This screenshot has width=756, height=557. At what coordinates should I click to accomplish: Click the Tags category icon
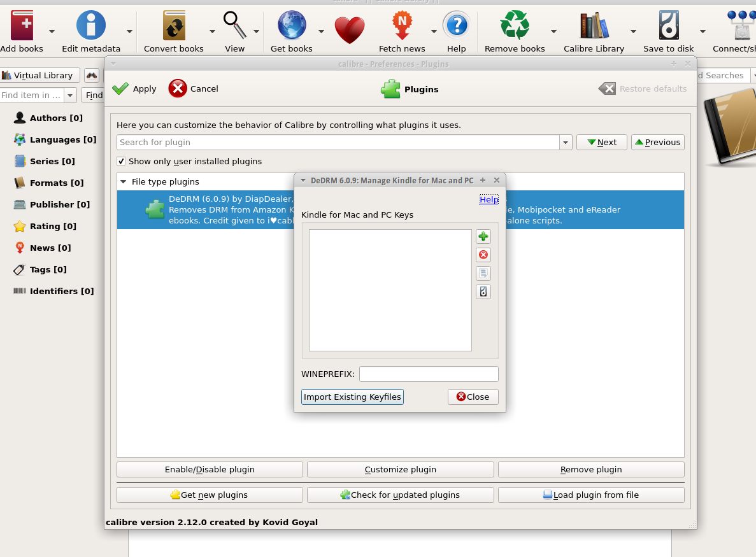click(x=20, y=270)
